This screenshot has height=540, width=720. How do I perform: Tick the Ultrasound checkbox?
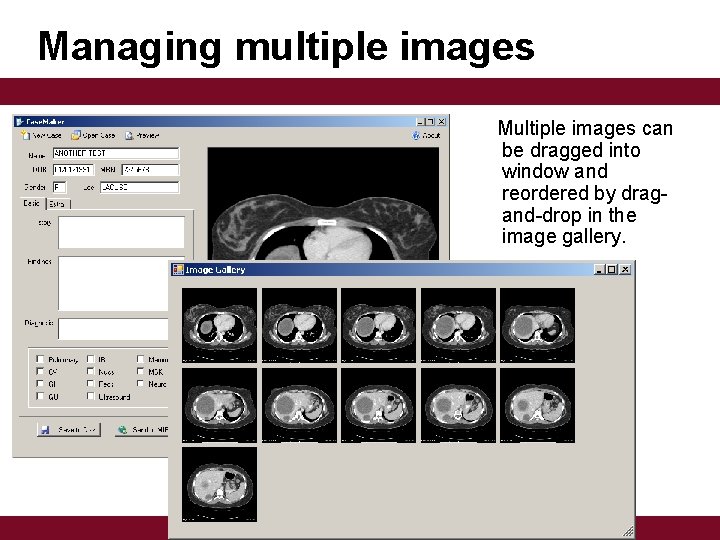tap(91, 396)
